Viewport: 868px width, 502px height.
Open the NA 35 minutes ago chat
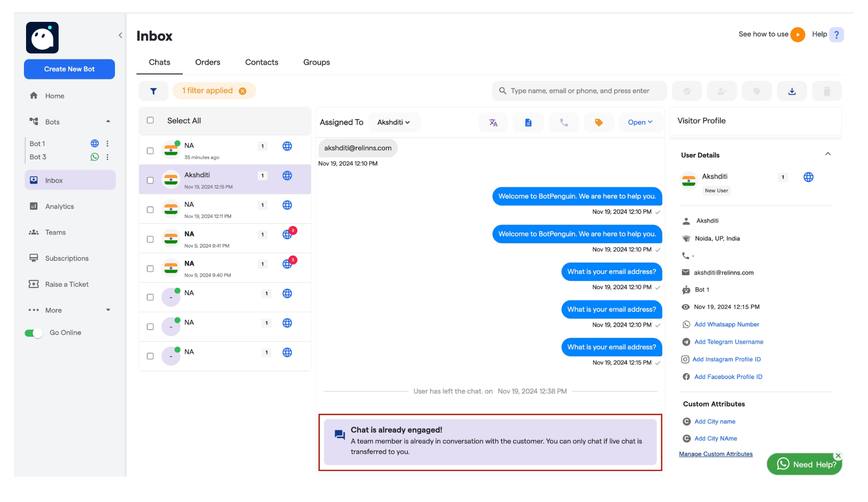pyautogui.click(x=225, y=150)
